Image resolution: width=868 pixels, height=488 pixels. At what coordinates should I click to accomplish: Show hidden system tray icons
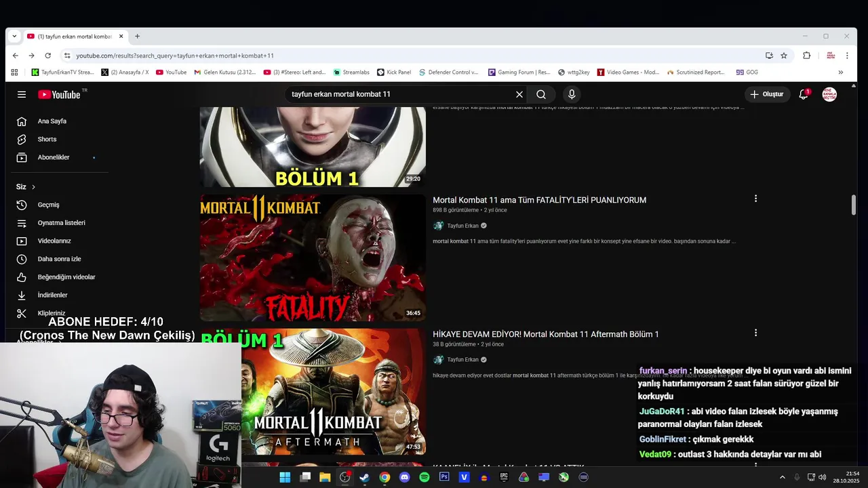[x=782, y=477]
